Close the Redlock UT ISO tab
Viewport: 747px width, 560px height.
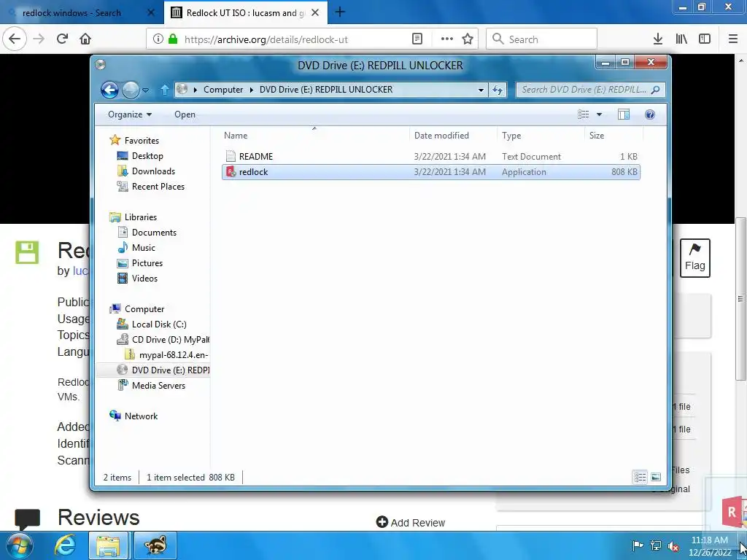[315, 13]
